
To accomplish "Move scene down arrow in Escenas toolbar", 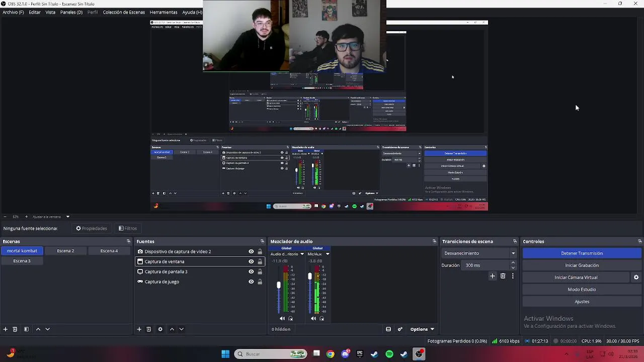I will click(47, 329).
